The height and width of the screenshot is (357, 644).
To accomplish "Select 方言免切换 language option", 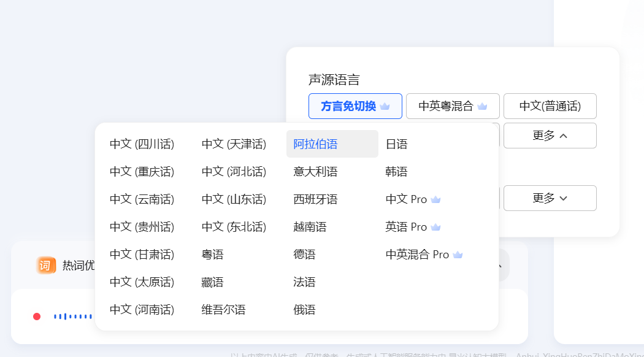I will tap(355, 106).
